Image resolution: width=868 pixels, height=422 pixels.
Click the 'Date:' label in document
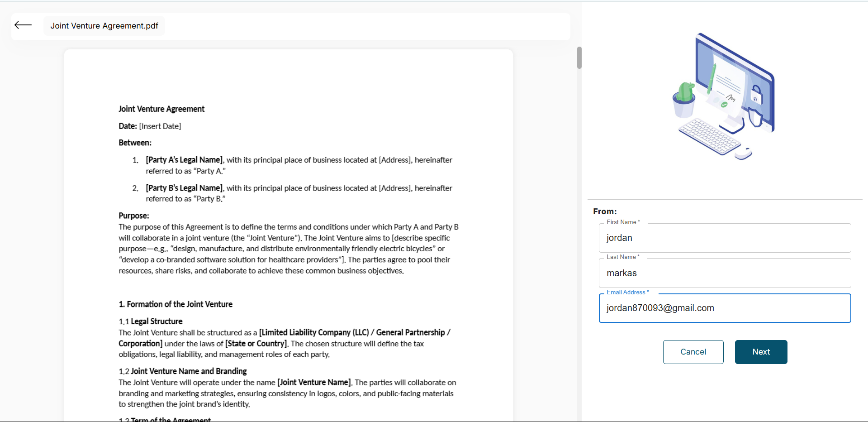point(128,126)
